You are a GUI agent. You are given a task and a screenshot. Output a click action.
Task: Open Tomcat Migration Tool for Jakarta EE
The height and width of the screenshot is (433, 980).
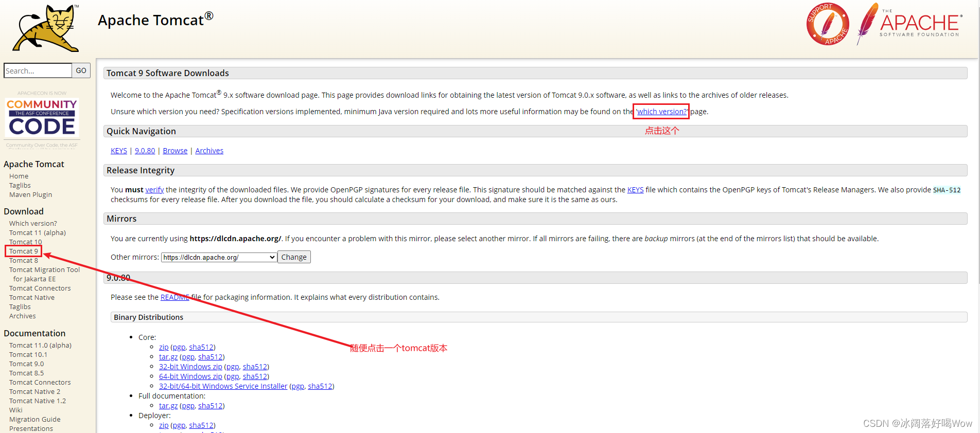click(x=44, y=275)
